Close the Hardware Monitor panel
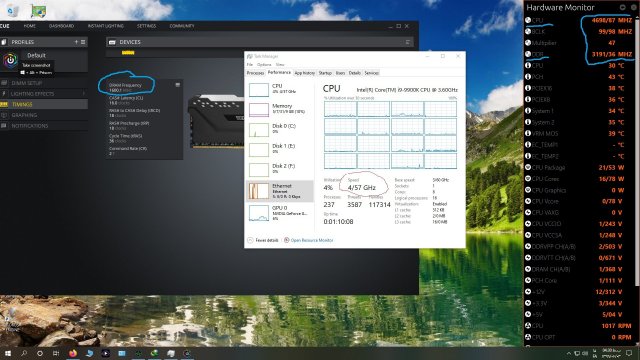This screenshot has height=360, width=640. point(634,7)
